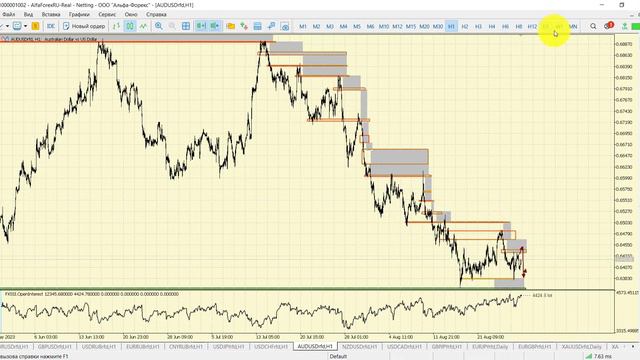Open the GBPJPYrfd,H1 chart tab
Screen dimensions: 640x360
447,347
